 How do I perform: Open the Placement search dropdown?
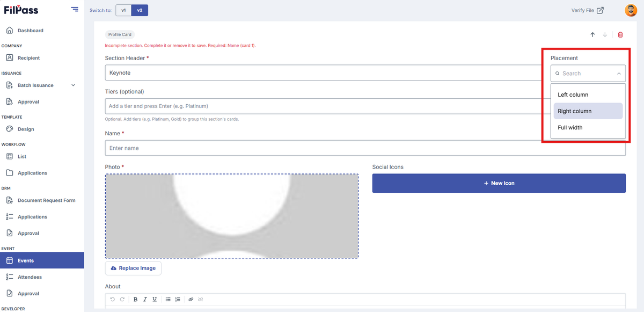[588, 73]
